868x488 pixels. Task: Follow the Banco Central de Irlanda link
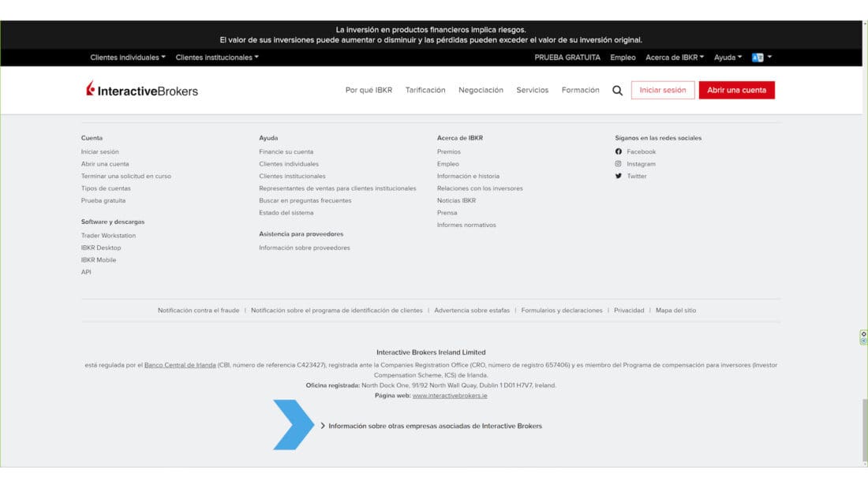[180, 365]
